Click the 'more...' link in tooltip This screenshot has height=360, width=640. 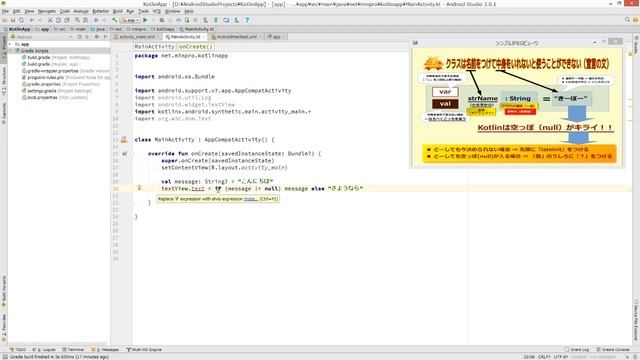[251, 199]
